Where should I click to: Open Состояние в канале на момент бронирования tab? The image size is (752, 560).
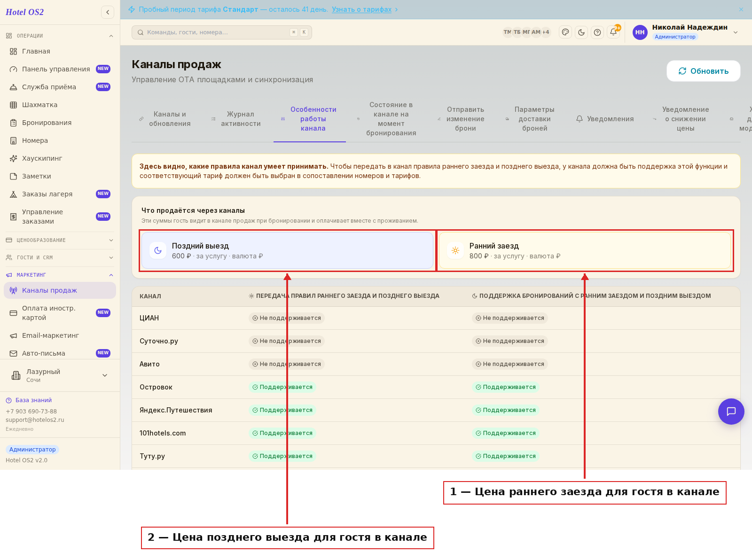click(x=388, y=119)
